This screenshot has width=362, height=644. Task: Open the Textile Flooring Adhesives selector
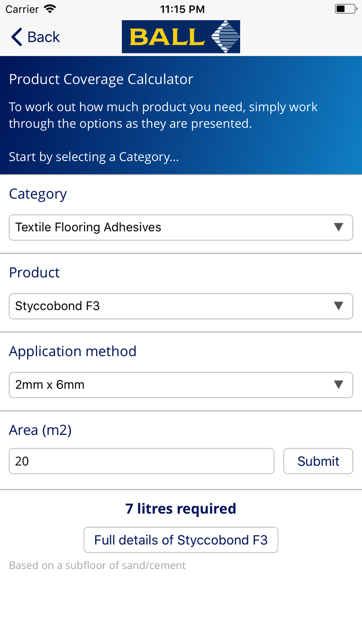point(174,227)
